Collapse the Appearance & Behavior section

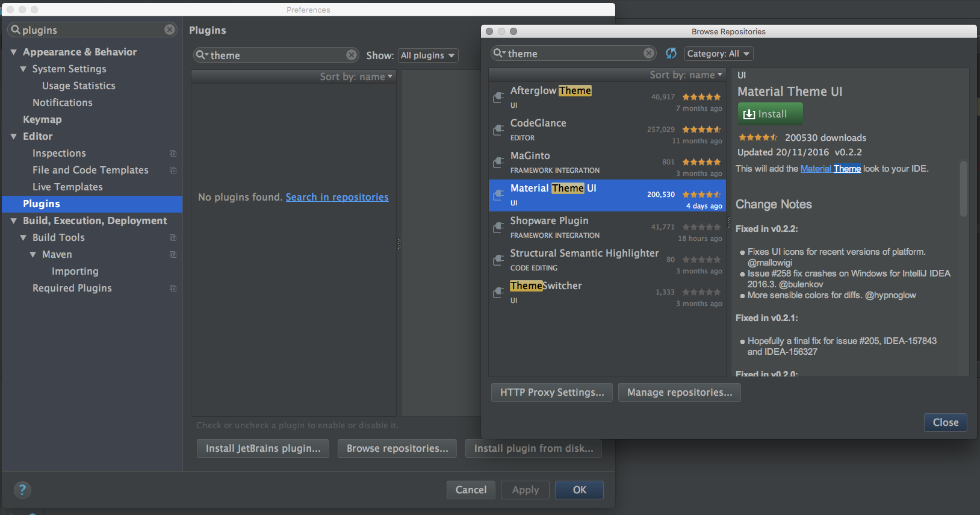pyautogui.click(x=13, y=52)
